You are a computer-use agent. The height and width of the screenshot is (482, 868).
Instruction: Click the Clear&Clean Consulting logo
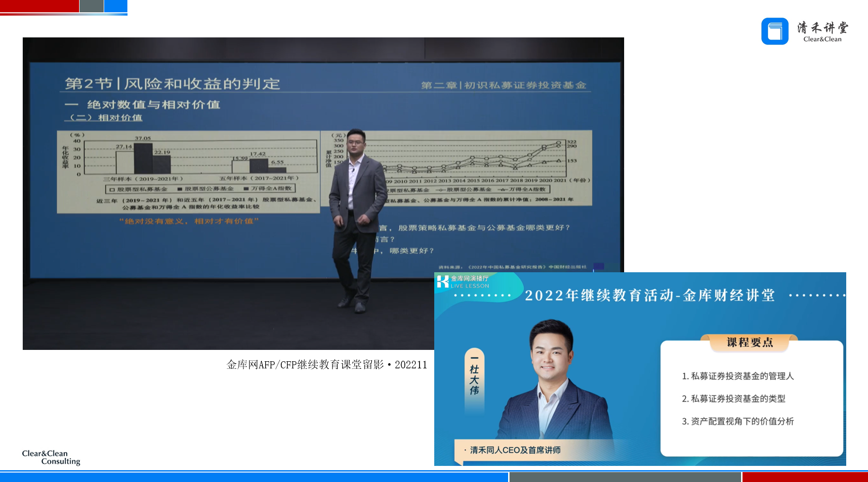tap(51, 457)
